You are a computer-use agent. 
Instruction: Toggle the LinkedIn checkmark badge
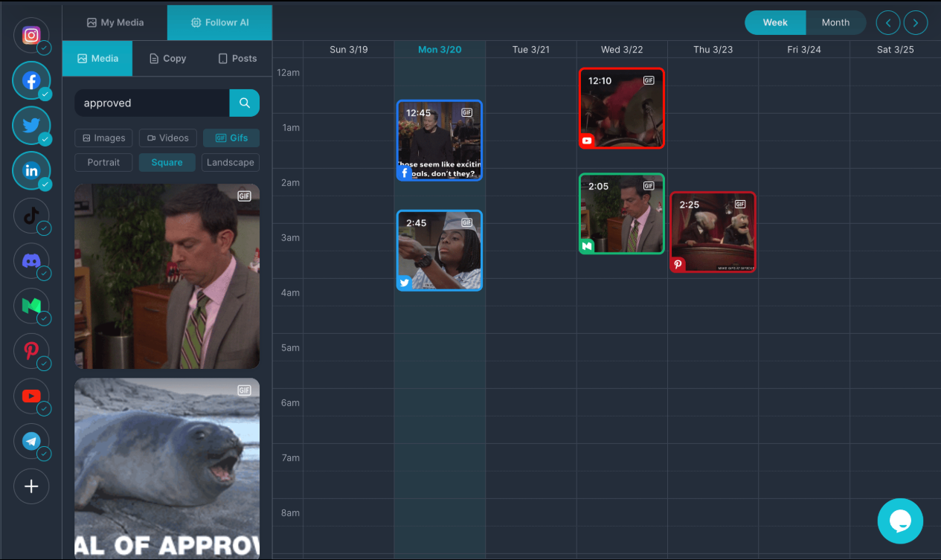tap(45, 184)
